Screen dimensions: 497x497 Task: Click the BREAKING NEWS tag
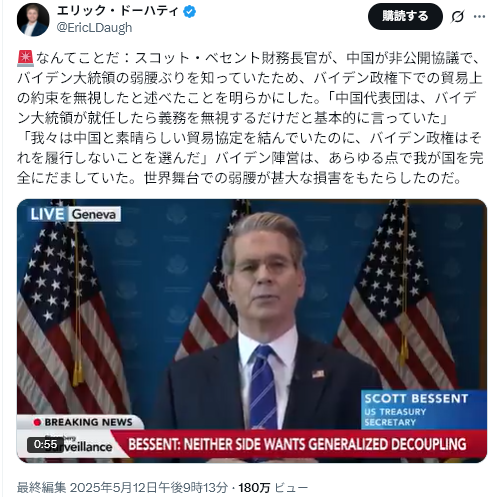(83, 422)
